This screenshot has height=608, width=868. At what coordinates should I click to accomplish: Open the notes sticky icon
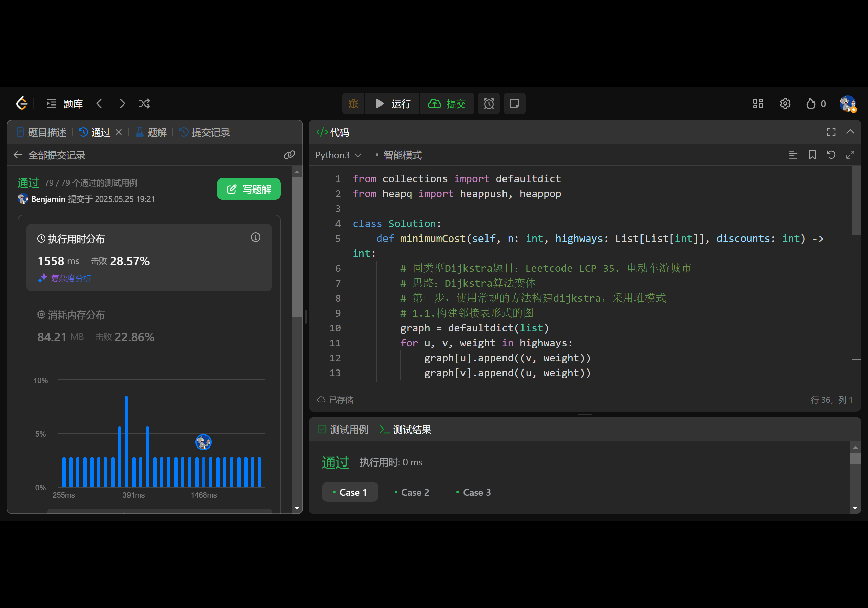pyautogui.click(x=514, y=103)
